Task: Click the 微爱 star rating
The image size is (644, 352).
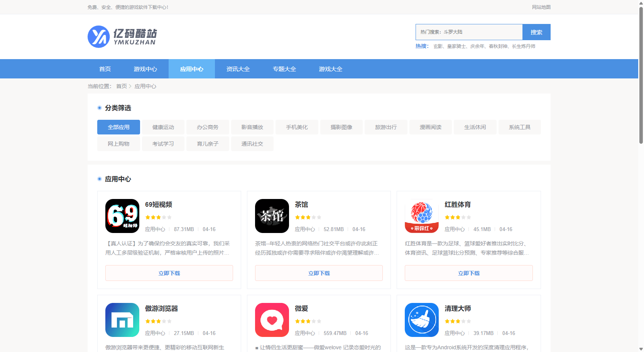Action: pyautogui.click(x=308, y=321)
